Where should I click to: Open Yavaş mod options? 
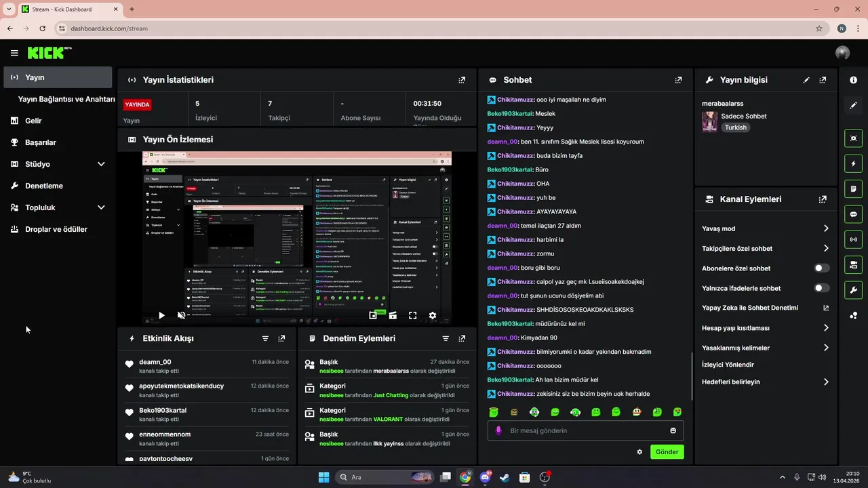point(765,228)
